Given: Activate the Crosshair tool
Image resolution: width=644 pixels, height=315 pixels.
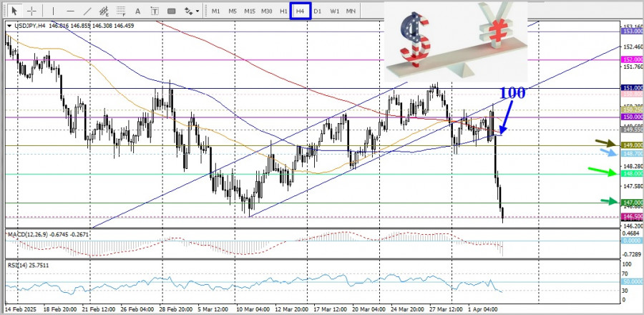Looking at the screenshot, I should (32, 11).
